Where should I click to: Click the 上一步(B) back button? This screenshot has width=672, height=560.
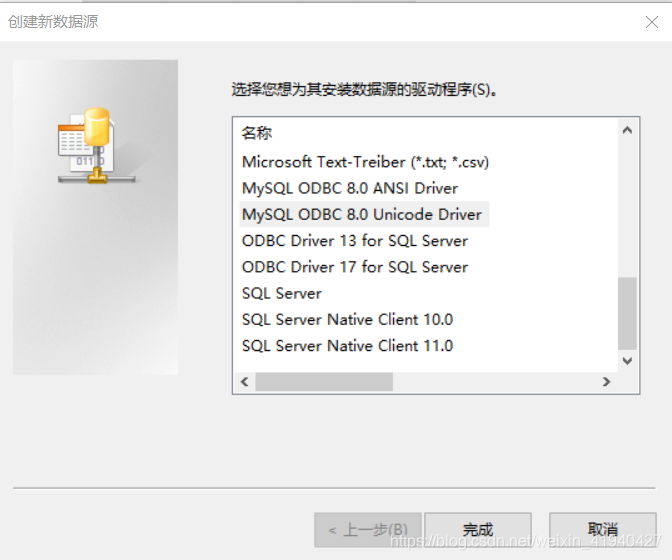click(368, 530)
